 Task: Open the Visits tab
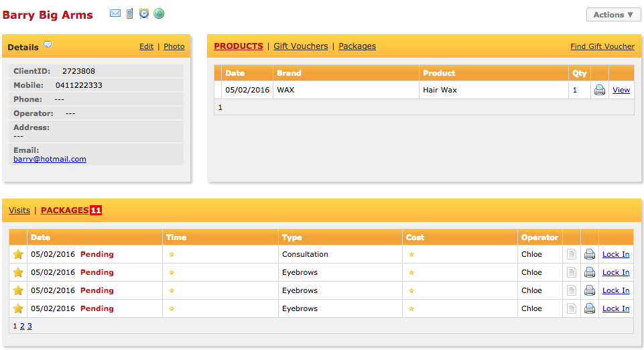pos(19,211)
